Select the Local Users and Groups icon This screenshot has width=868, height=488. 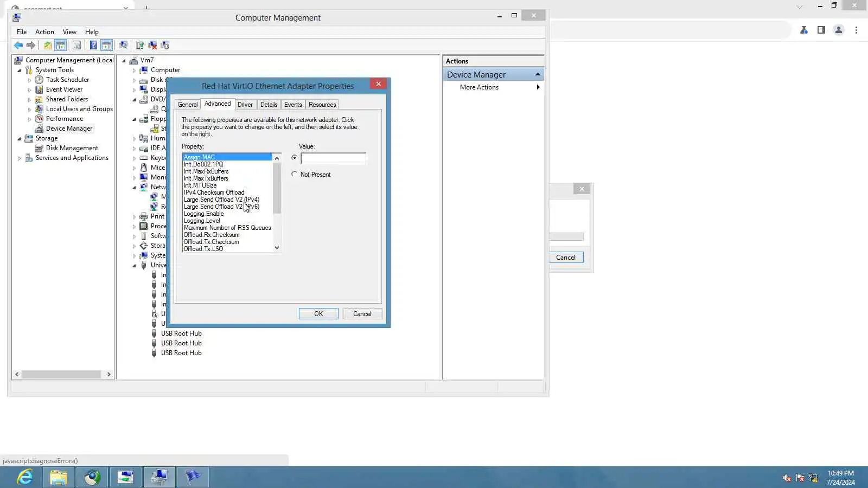tap(39, 109)
